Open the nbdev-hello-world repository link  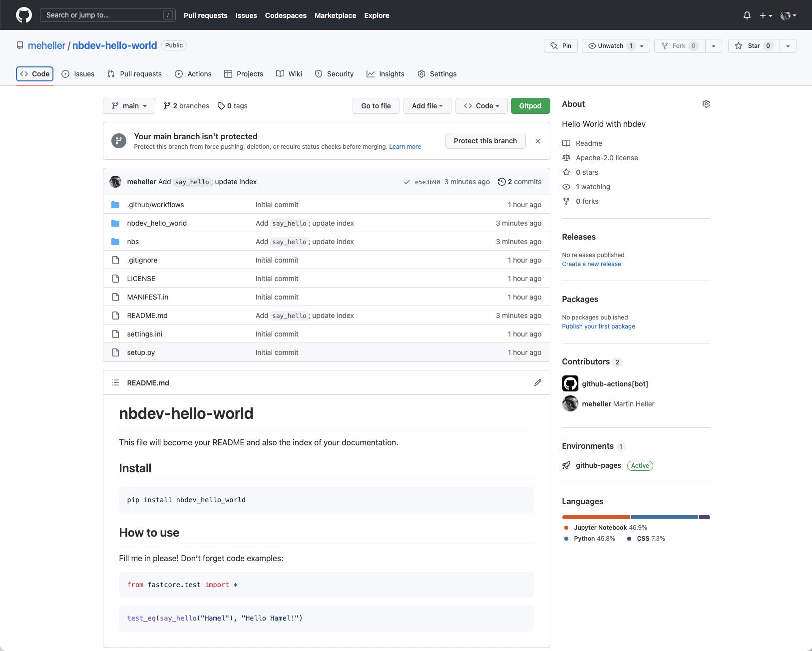(114, 45)
